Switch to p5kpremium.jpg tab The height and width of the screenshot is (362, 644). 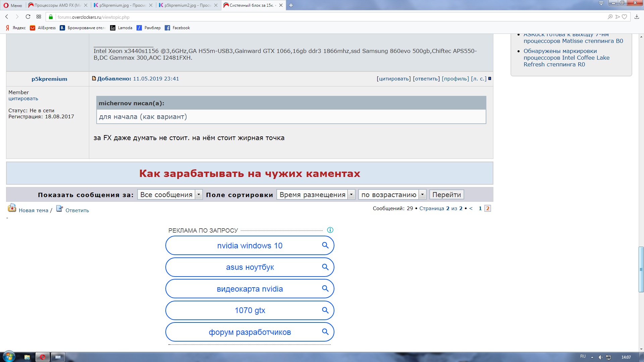[x=122, y=5]
